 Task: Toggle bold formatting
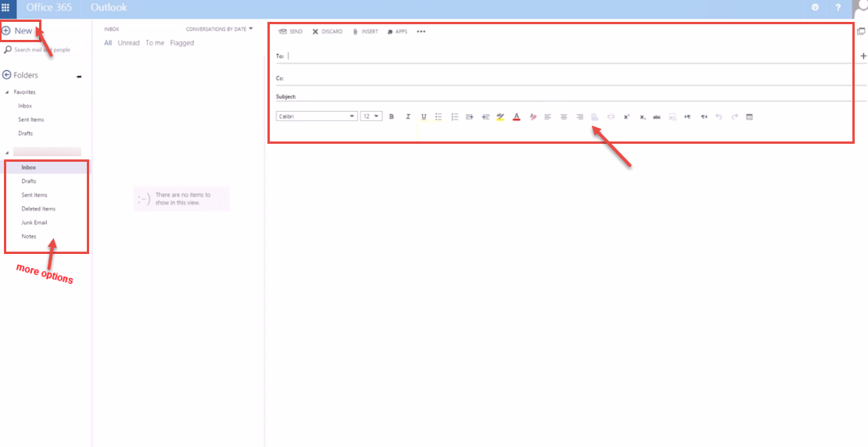pos(391,116)
